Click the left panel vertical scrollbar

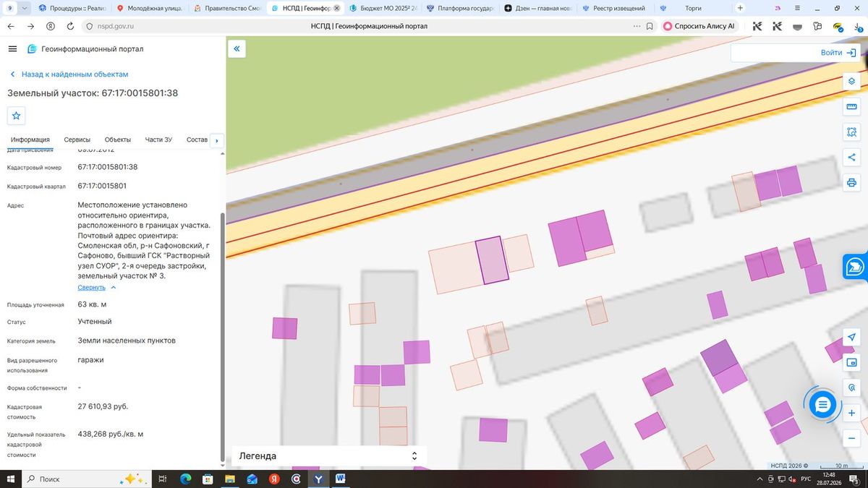pos(222,336)
